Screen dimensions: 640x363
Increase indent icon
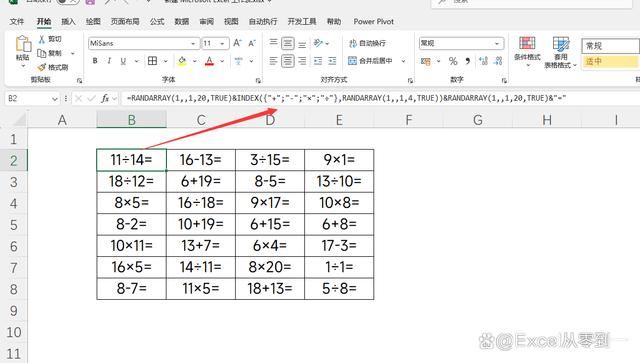tap(332, 61)
